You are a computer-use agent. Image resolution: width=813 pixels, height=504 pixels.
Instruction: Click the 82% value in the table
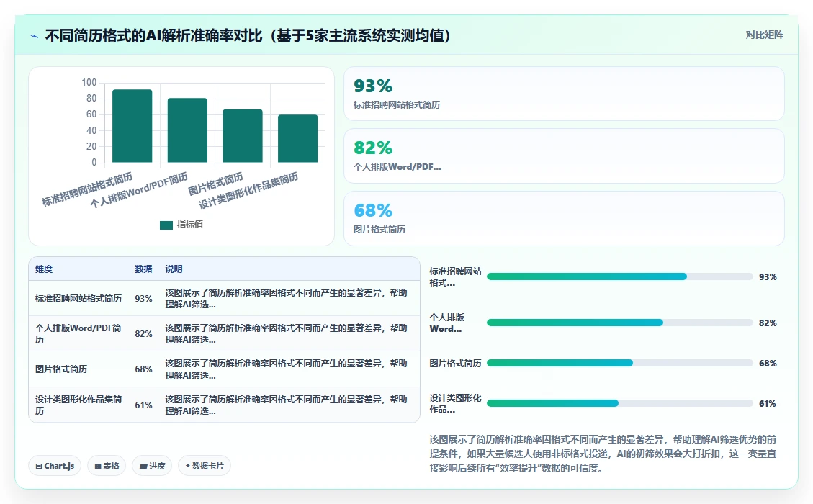[143, 333]
